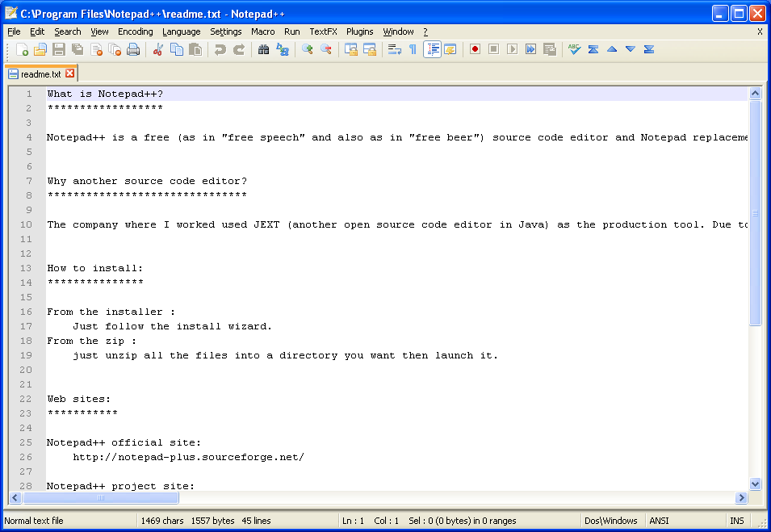The height and width of the screenshot is (532, 771).
Task: Run the macro multiple times
Action: [x=530, y=48]
